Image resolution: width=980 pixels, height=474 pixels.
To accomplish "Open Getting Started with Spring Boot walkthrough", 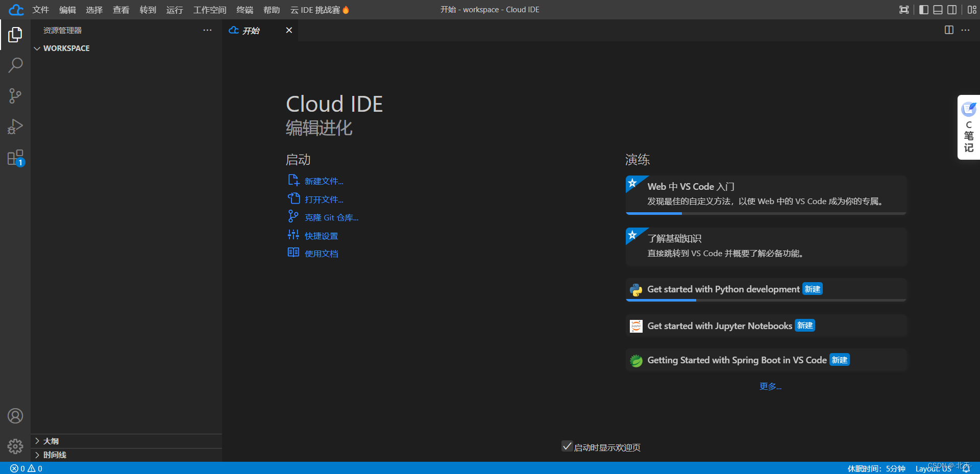I will pyautogui.click(x=766, y=360).
